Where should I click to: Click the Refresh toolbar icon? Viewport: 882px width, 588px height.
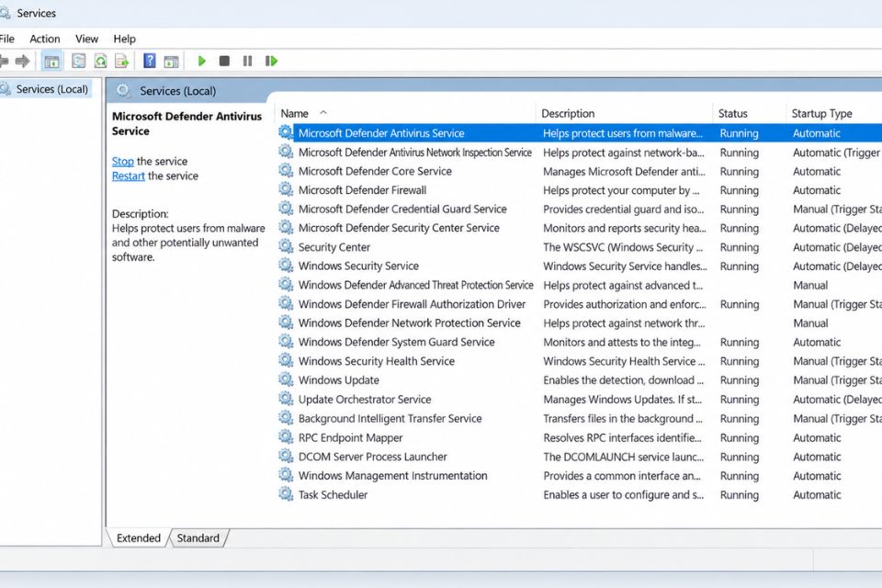[x=101, y=61]
